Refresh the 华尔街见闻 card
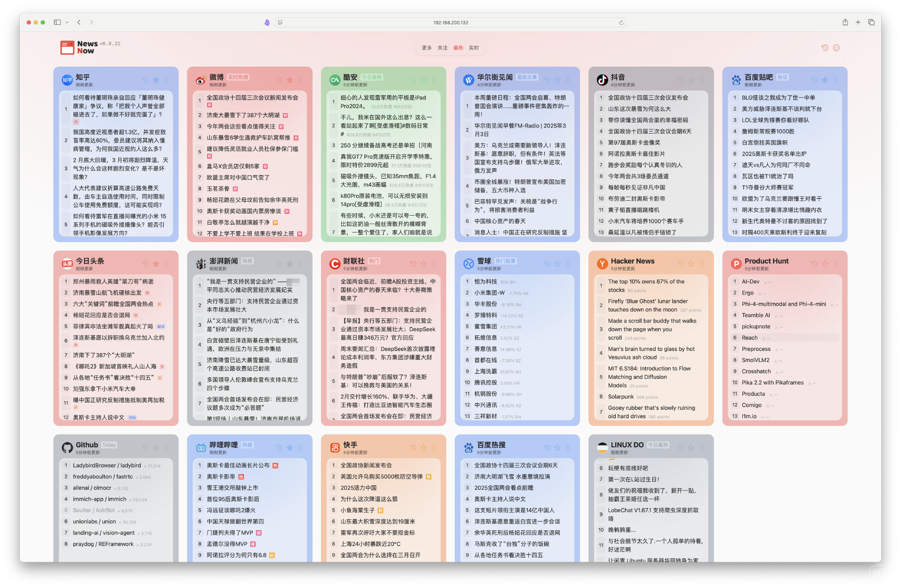 [x=547, y=80]
